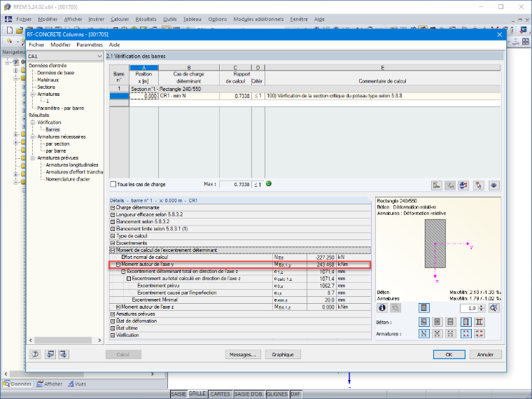The image size is (532, 399).
Task: Toggle the section hatching display icon
Action: pyautogui.click(x=423, y=308)
